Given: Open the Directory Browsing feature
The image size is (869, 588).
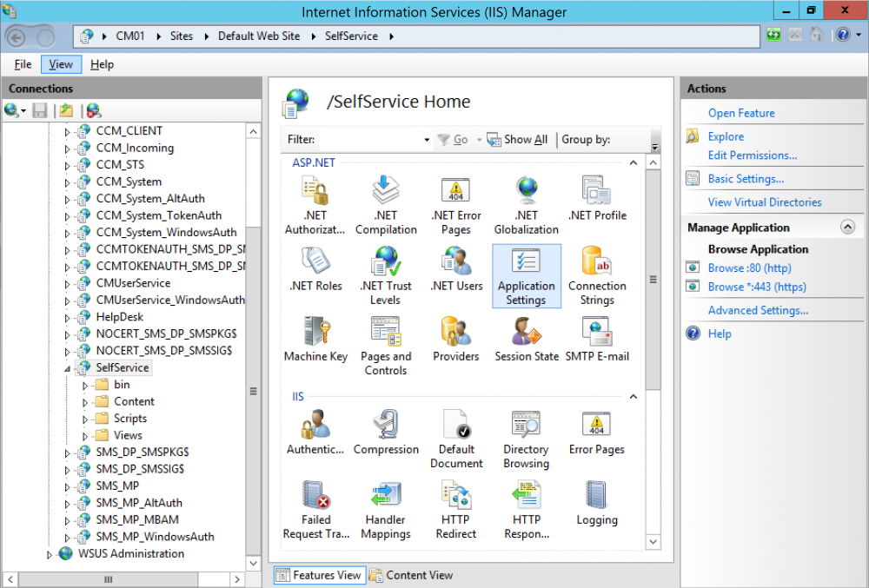Looking at the screenshot, I should 527,439.
